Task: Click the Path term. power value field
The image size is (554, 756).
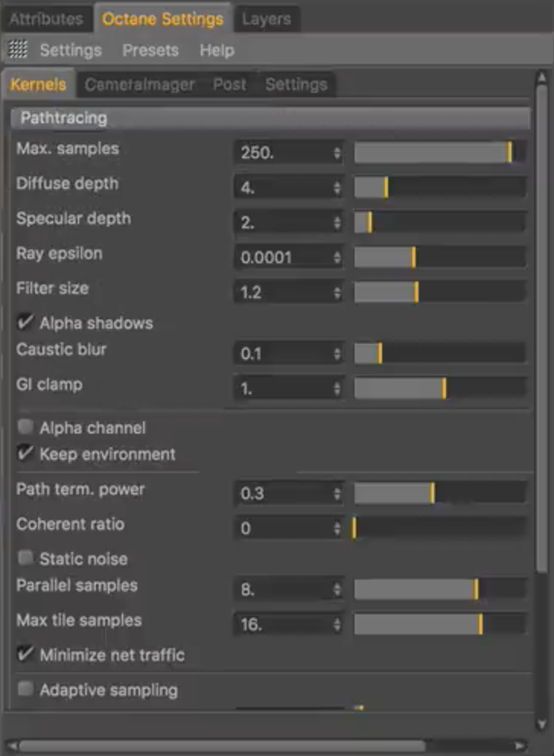Action: 283,494
